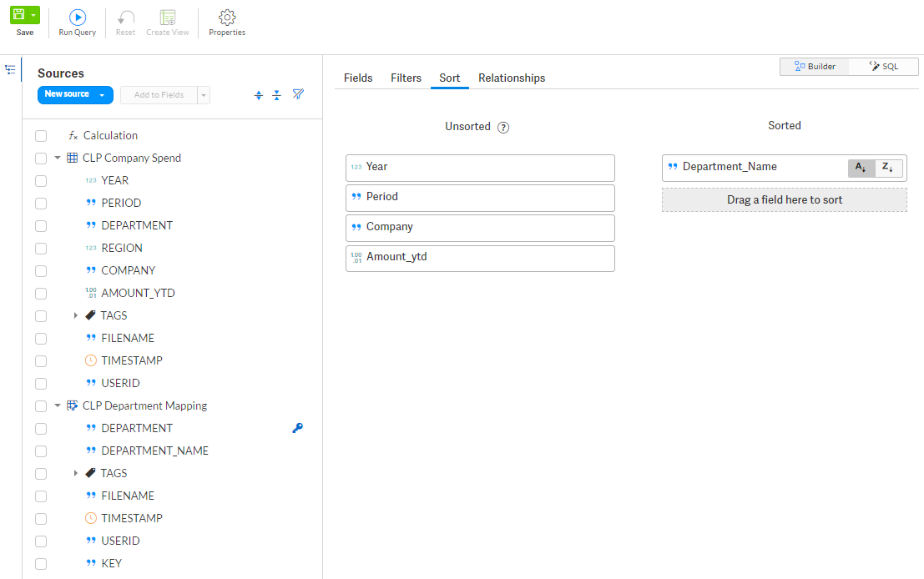
Task: Check the AMOUNT_YTD field checkbox
Action: click(x=41, y=294)
